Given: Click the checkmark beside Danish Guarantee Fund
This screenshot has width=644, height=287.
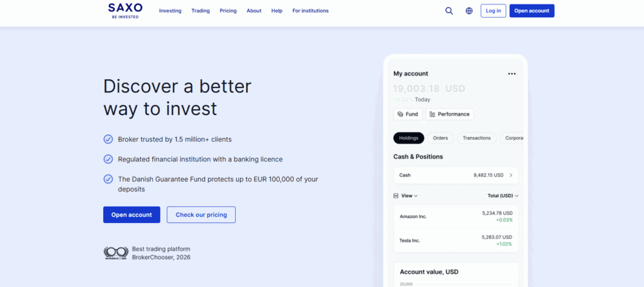Looking at the screenshot, I should point(108,179).
